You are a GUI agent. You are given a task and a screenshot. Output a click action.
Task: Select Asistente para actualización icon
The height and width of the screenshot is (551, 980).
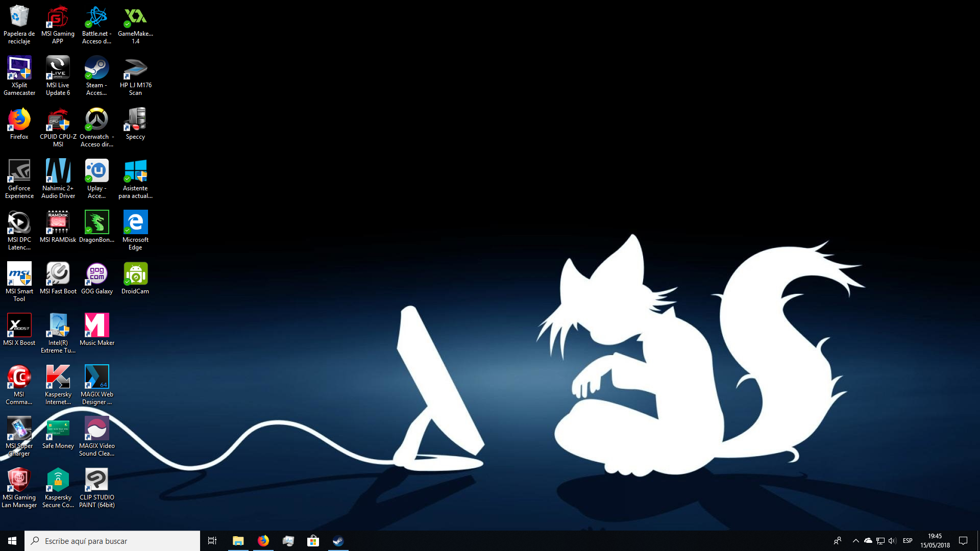(x=135, y=179)
